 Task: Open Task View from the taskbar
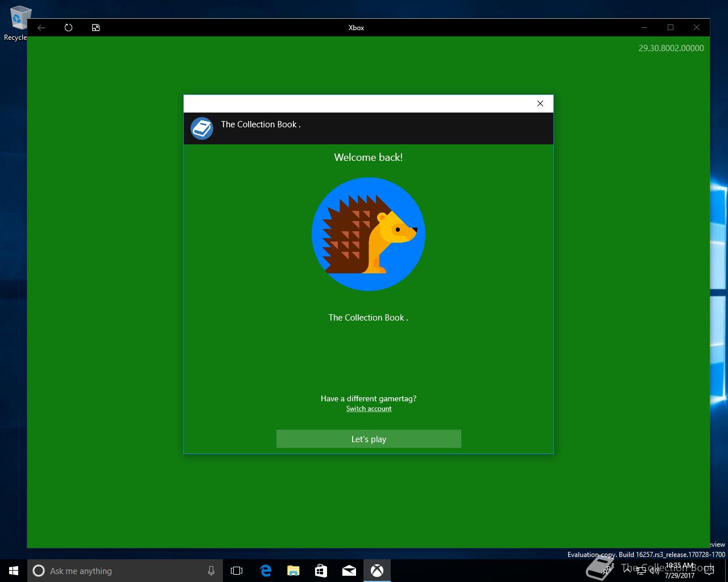click(x=237, y=571)
